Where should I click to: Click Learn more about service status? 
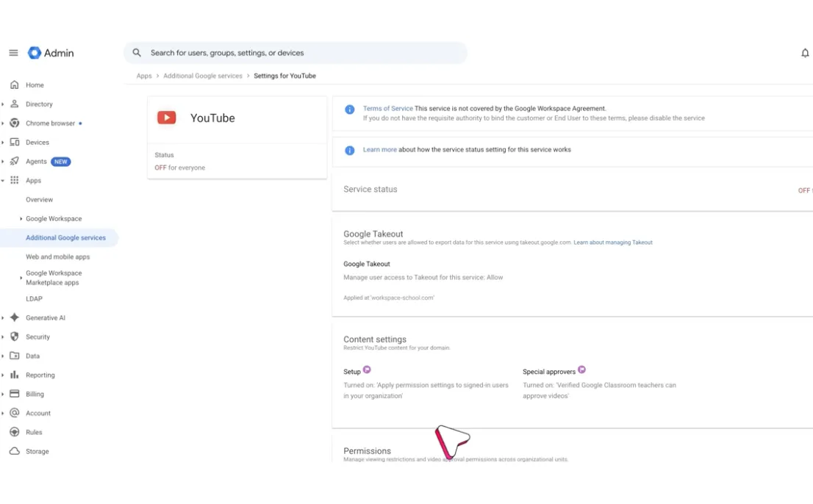coord(379,149)
